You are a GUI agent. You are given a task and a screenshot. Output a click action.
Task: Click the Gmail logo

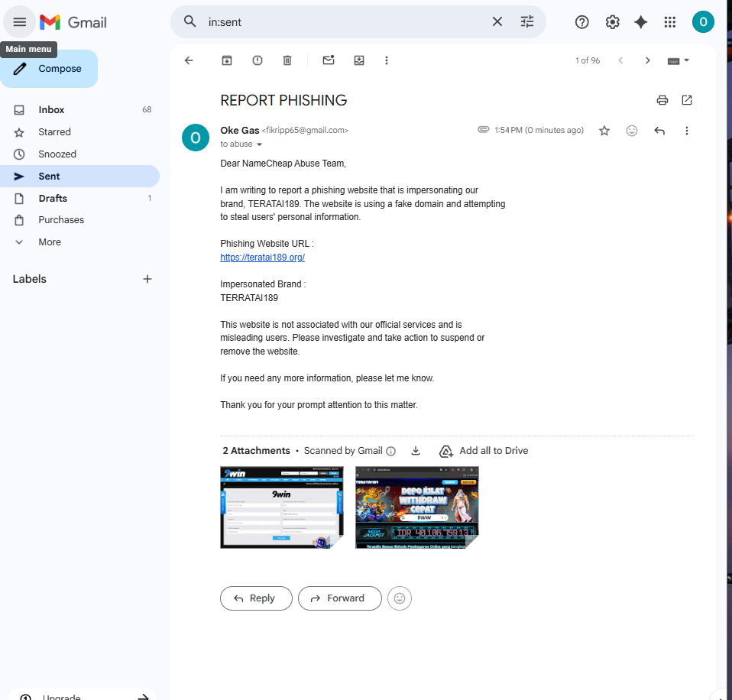tap(73, 22)
